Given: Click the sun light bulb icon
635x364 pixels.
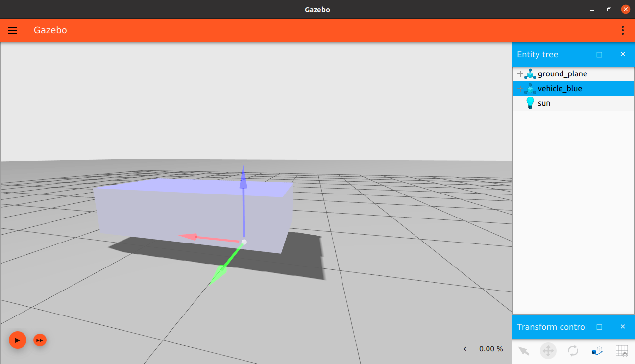Looking at the screenshot, I should (530, 103).
